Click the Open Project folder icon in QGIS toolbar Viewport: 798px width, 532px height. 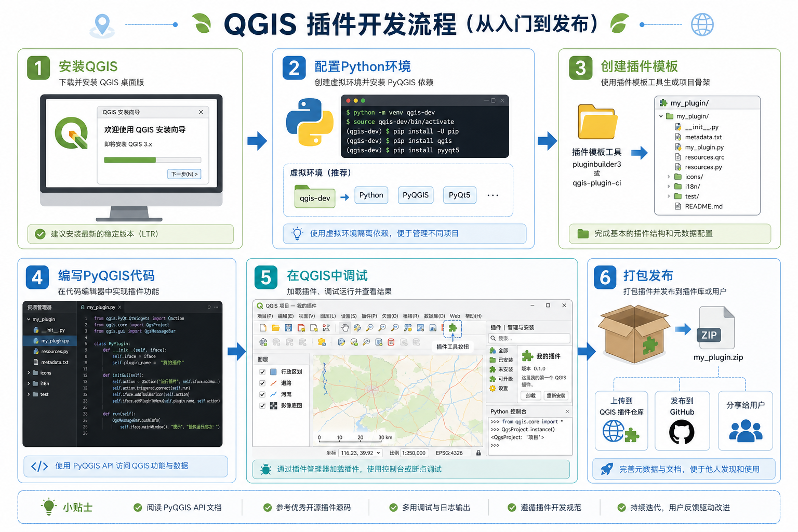tap(275, 328)
